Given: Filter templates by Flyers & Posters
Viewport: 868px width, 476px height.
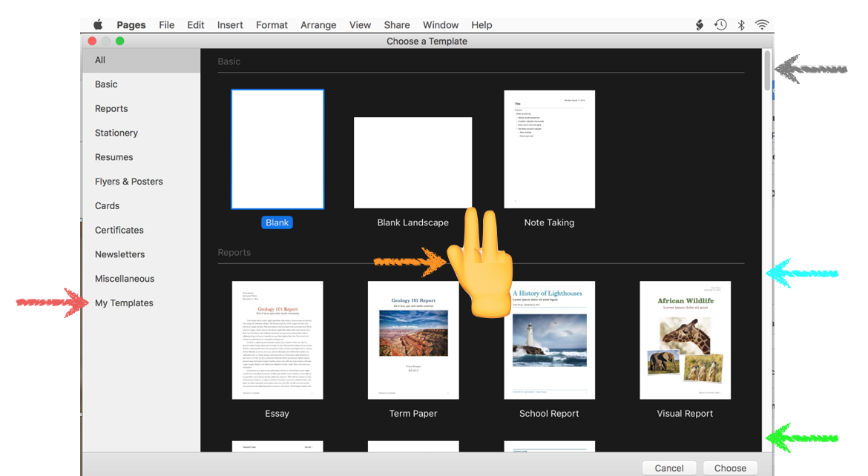Looking at the screenshot, I should 128,182.
